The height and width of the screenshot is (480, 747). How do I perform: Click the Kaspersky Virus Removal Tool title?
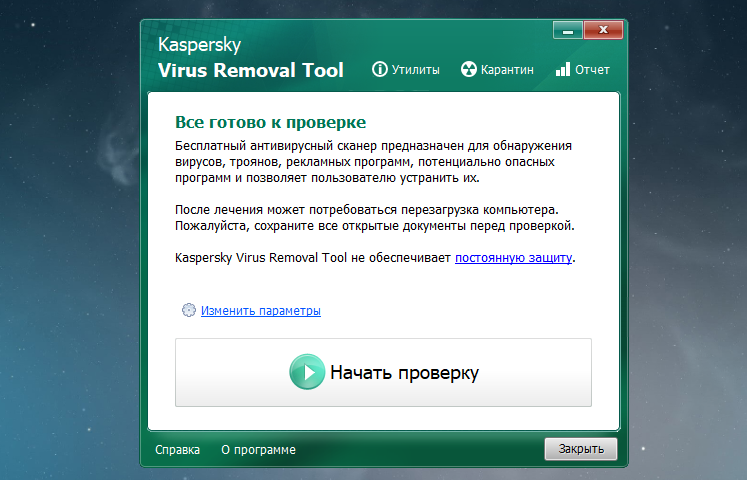251,57
